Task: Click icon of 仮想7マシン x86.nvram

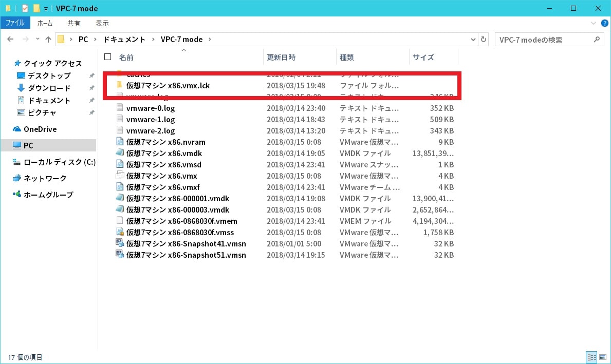Action: pos(120,142)
